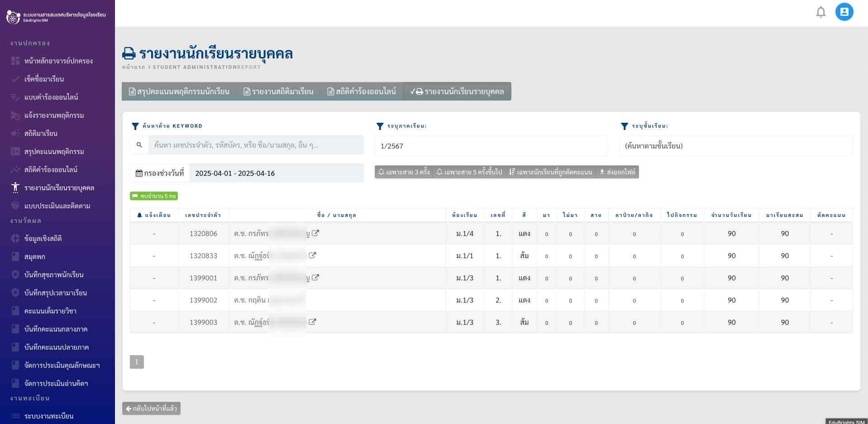Click the ส่งออกไฟล์ export button
This screenshot has height=424, width=868.
tap(617, 172)
